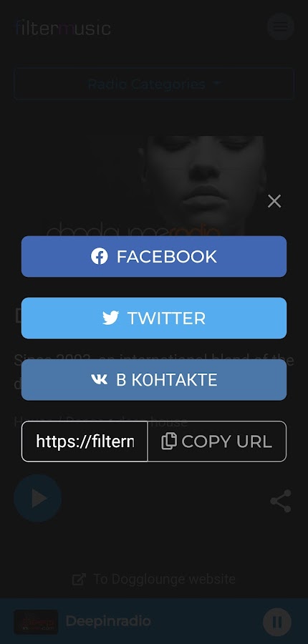Share station via VKontakte button

[154, 380]
